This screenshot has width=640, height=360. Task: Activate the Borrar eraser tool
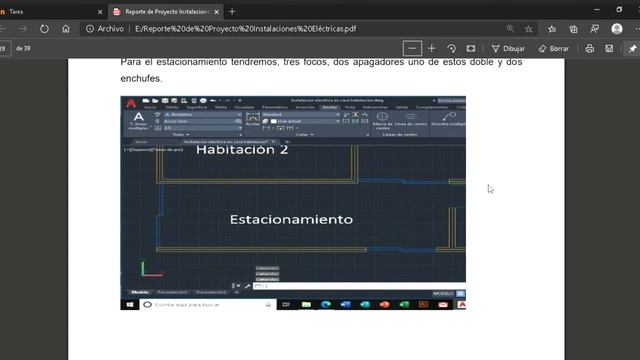click(553, 49)
